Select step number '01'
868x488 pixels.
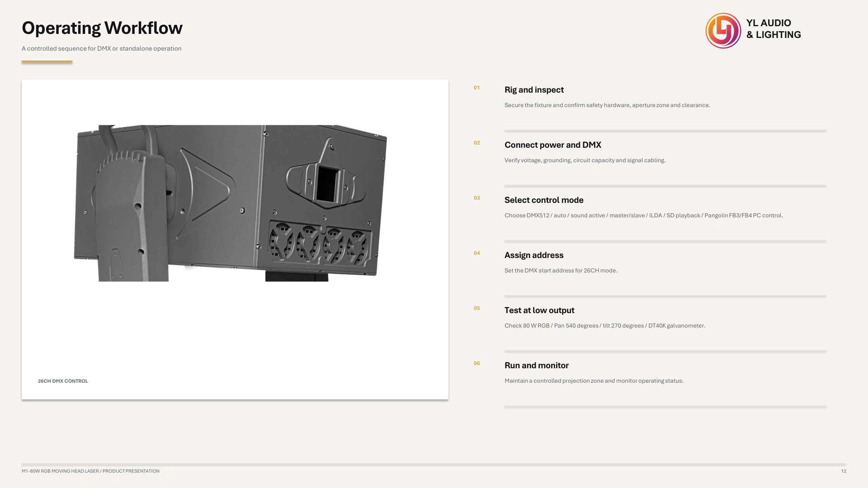click(477, 88)
